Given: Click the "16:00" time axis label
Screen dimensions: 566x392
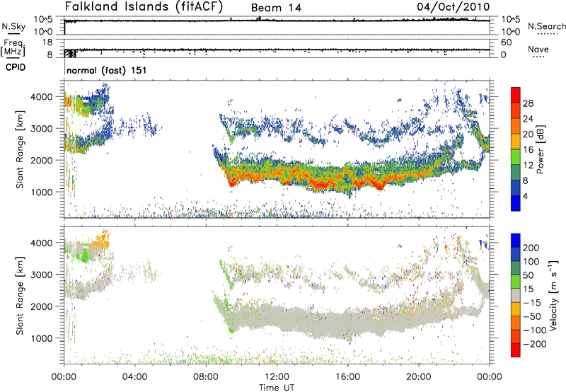Looking at the screenshot, I should (347, 377).
